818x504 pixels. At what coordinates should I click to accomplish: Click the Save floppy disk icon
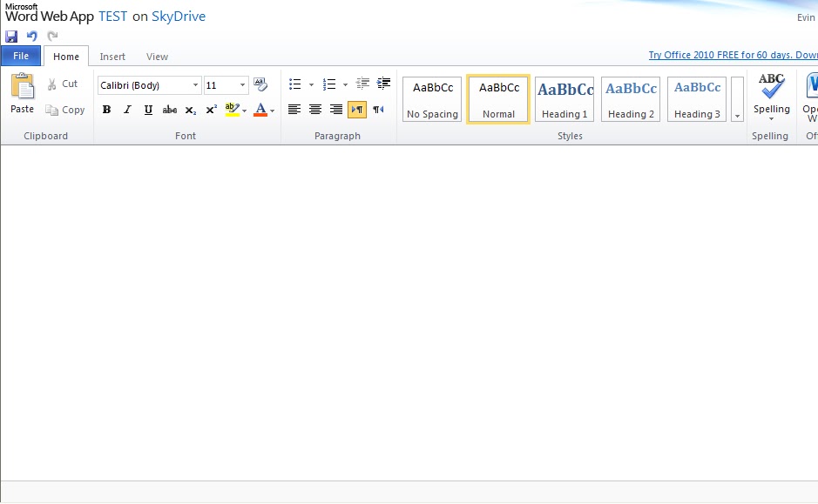click(x=11, y=36)
